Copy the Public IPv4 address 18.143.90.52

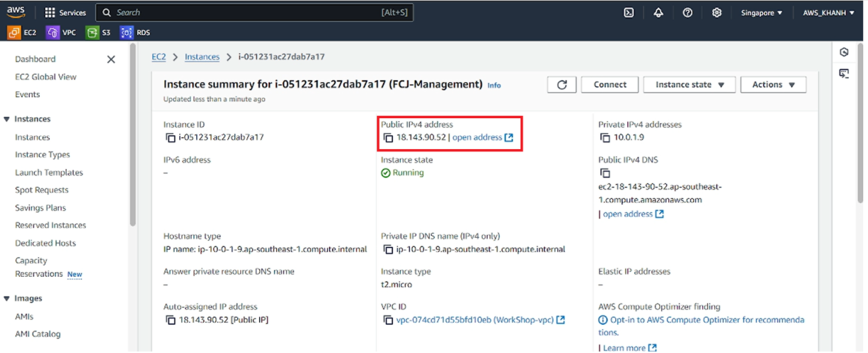click(388, 137)
